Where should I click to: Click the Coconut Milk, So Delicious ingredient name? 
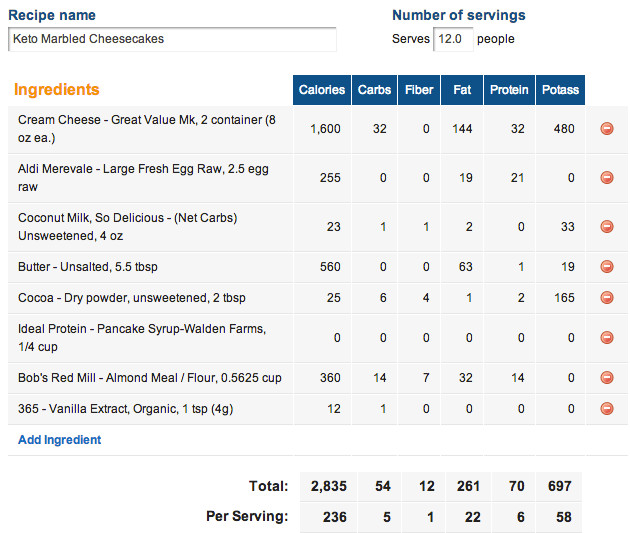coord(128,227)
